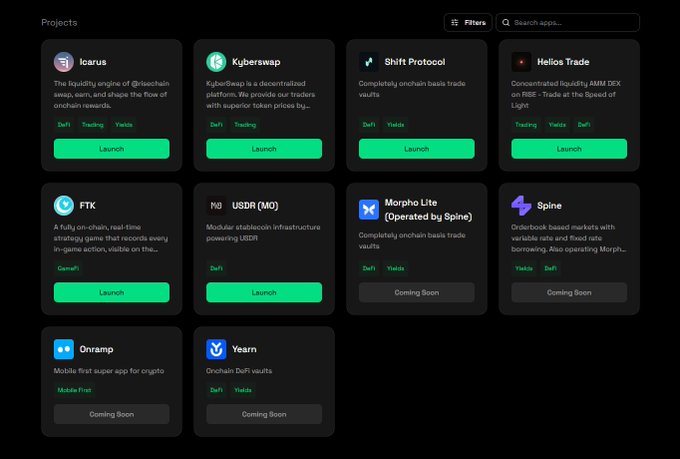
Task: Click the Onchain DeFi vaults description
Action: coord(239,371)
